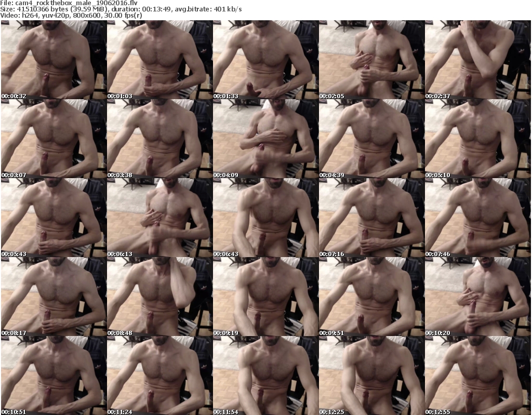
Task: Select the thumbnail stamped 00:00:32
Action: pos(54,60)
